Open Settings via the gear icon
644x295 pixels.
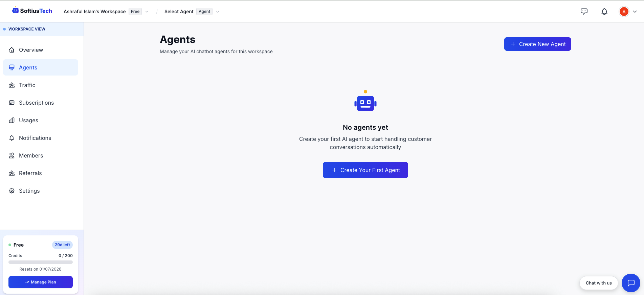pos(12,191)
